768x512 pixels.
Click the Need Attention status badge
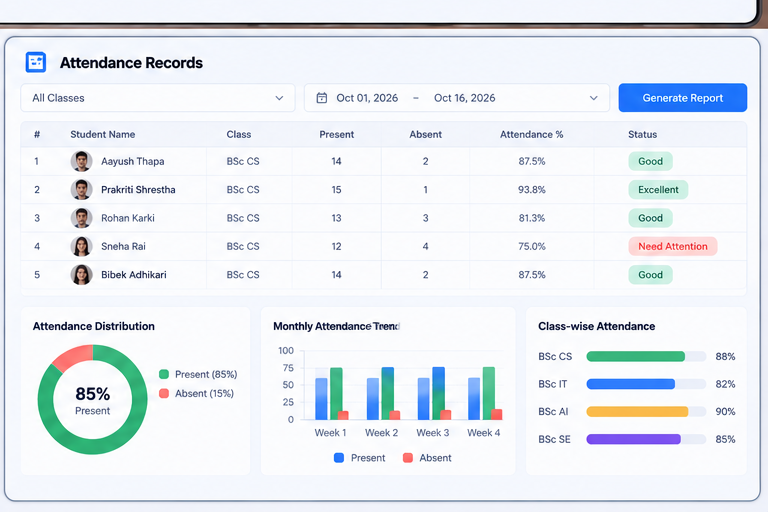pos(673,246)
